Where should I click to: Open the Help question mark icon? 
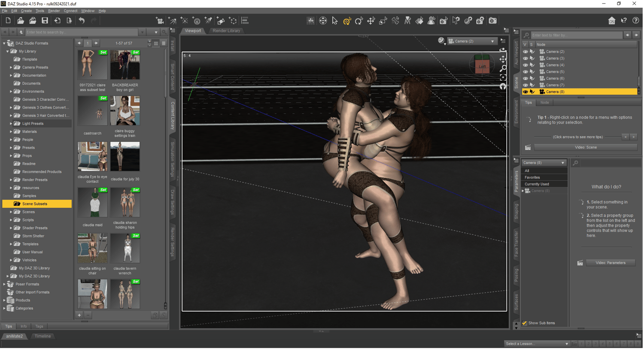pyautogui.click(x=636, y=21)
